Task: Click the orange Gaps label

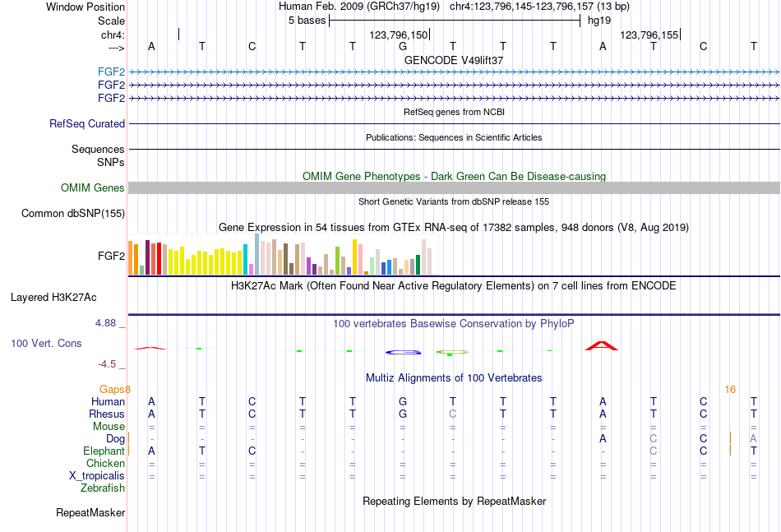Action: coord(112,390)
